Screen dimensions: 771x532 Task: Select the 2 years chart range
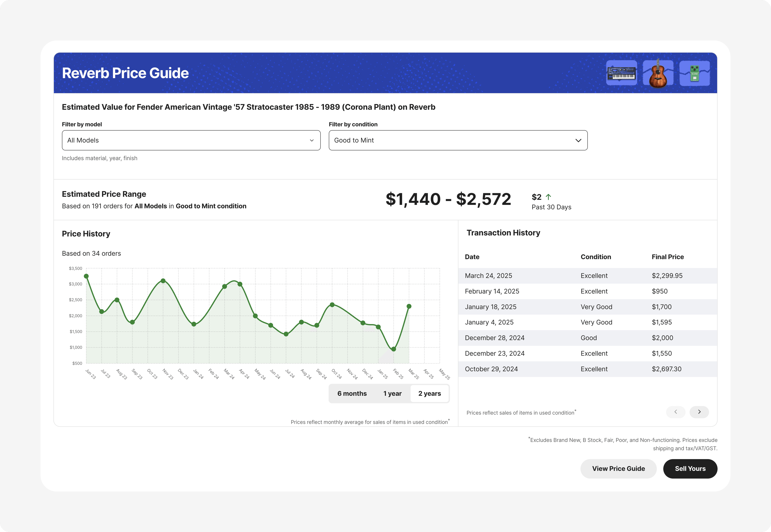pyautogui.click(x=429, y=394)
